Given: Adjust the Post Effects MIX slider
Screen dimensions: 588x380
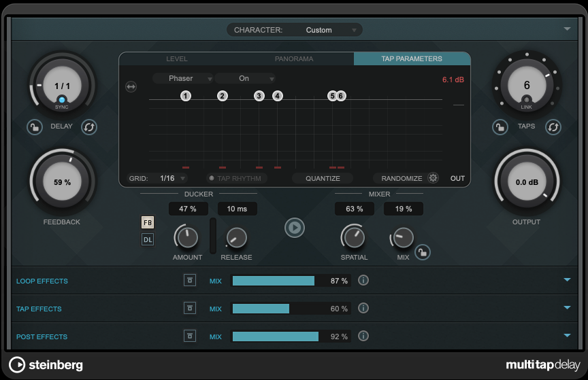Looking at the screenshot, I should click(291, 336).
